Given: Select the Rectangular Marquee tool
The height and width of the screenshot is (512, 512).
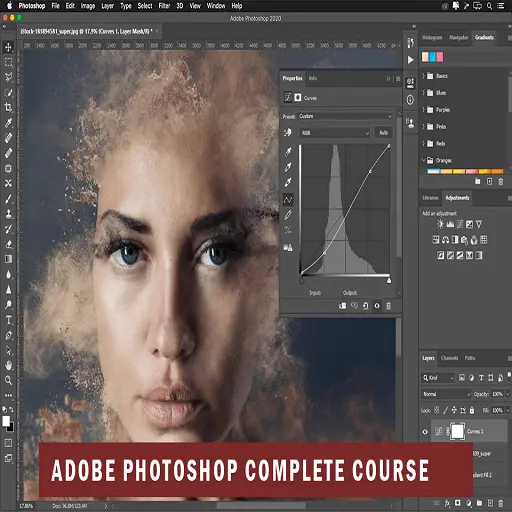Looking at the screenshot, I should pos(8,62).
